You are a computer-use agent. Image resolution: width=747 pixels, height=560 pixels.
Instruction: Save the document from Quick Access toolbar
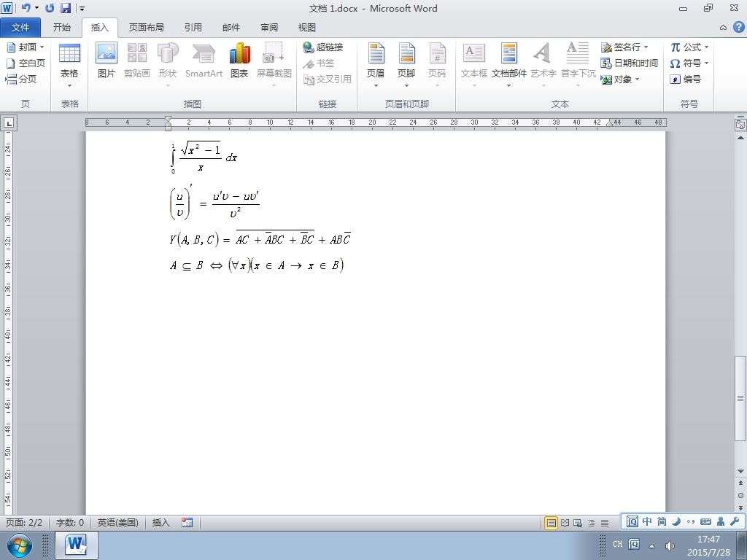tap(65, 8)
